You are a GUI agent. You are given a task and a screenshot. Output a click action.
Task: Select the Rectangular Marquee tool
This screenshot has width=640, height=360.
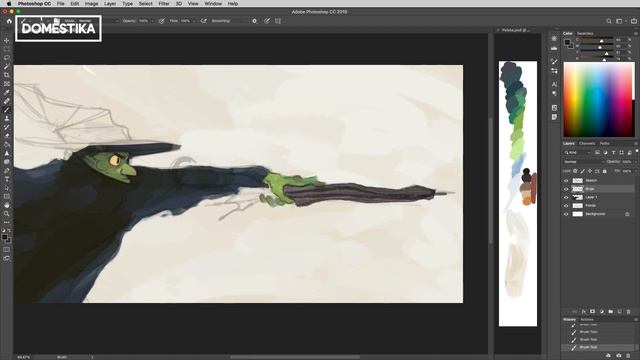point(7,49)
